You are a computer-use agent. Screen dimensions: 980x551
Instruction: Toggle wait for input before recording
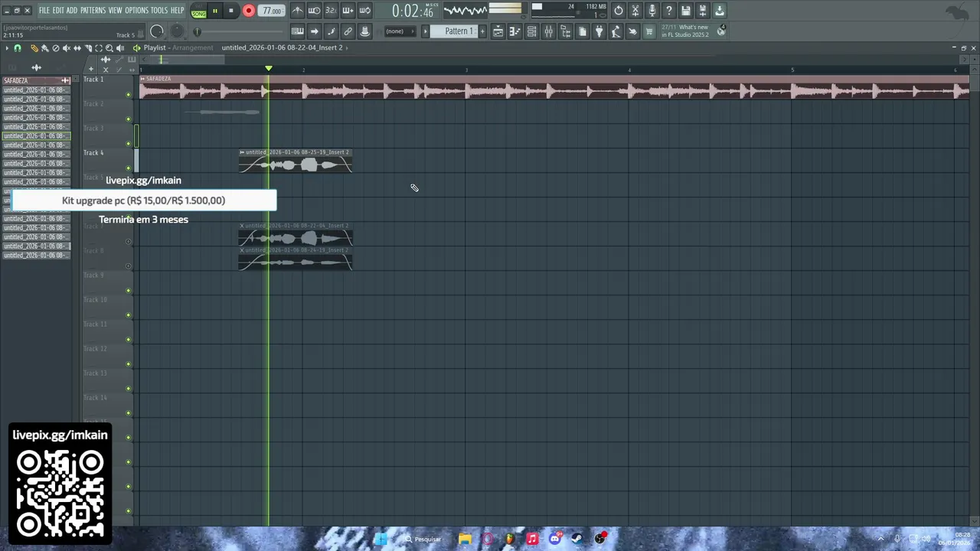(x=314, y=11)
